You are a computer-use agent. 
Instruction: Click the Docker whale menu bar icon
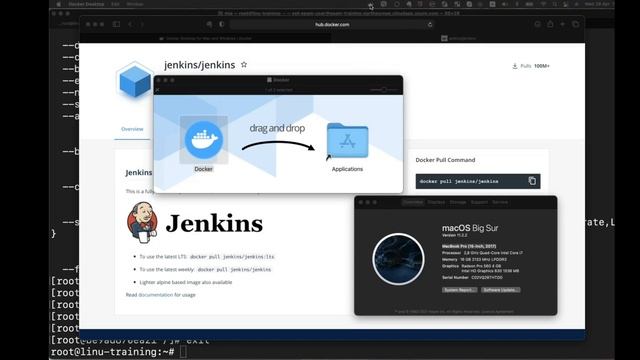(370, 4)
